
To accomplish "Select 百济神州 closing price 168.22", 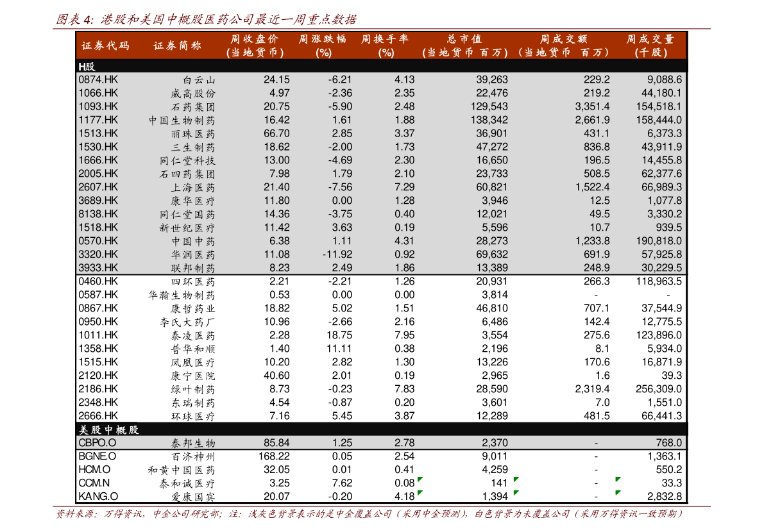I will (x=274, y=456).
